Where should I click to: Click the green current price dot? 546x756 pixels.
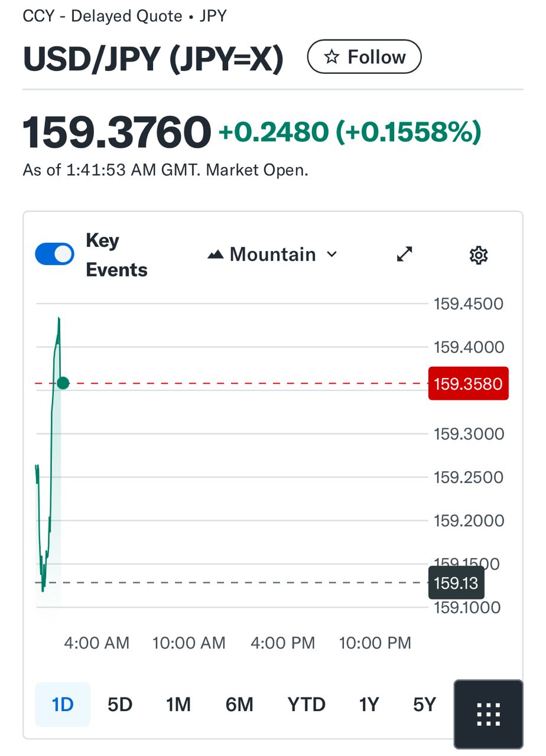(x=63, y=383)
